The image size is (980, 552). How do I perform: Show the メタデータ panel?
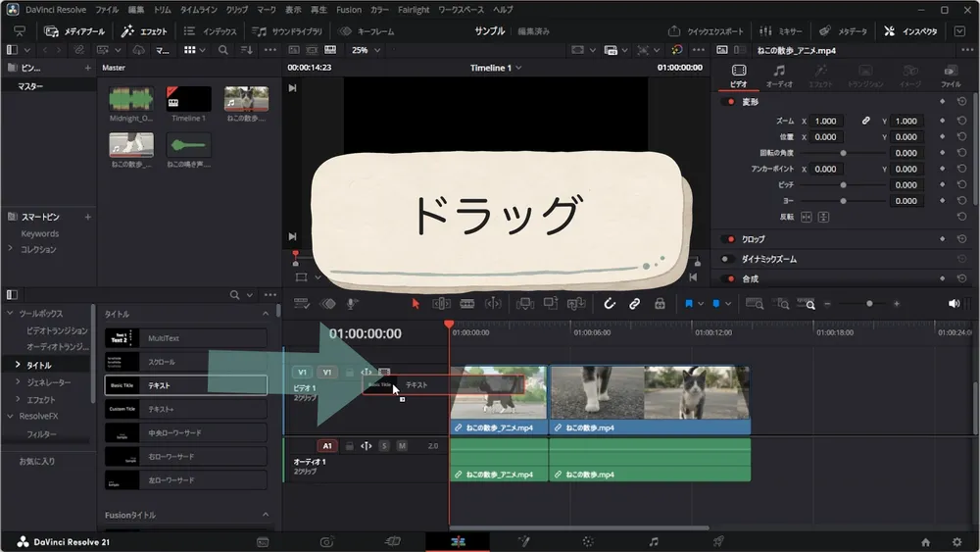(843, 31)
